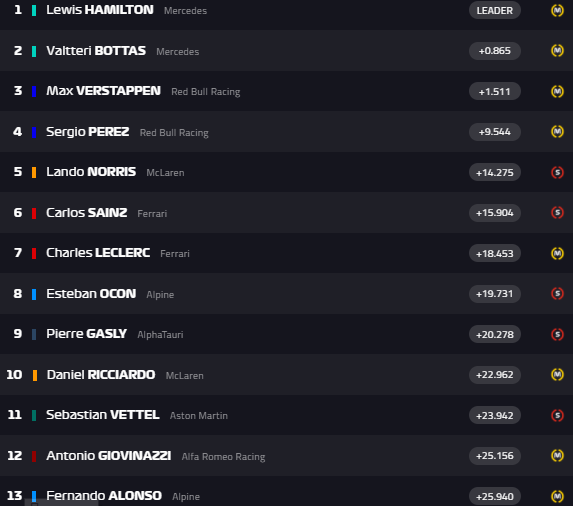Image resolution: width=573 pixels, height=506 pixels.
Task: Open Fernando ALONSO driver row
Action: pyautogui.click(x=286, y=496)
